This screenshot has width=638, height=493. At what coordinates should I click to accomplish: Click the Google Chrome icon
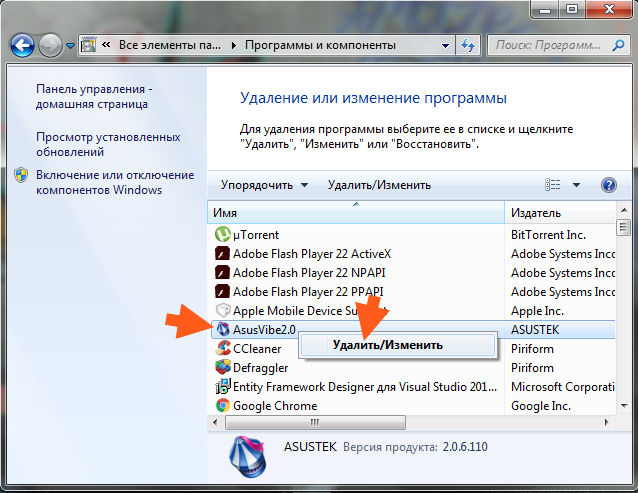tap(223, 405)
